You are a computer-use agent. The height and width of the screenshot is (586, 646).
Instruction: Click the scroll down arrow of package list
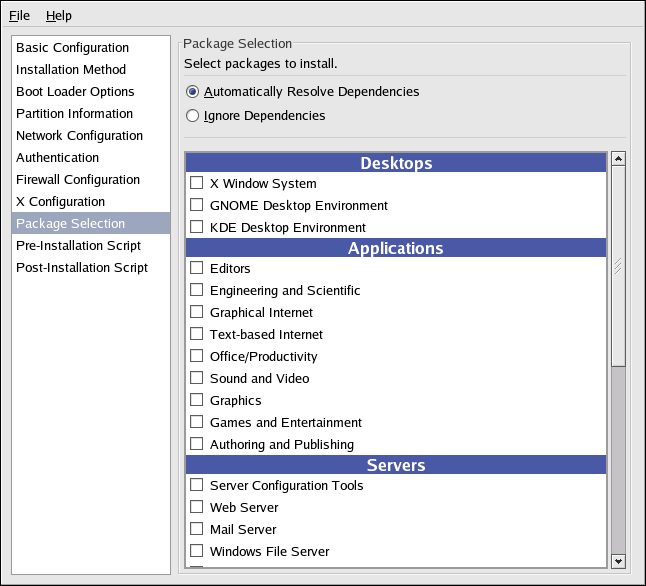click(618, 561)
